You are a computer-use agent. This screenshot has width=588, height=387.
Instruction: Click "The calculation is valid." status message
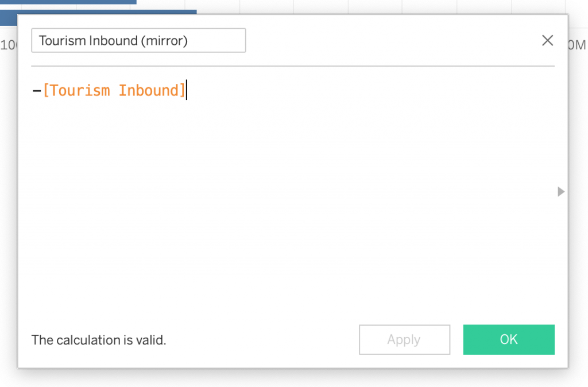[98, 340]
